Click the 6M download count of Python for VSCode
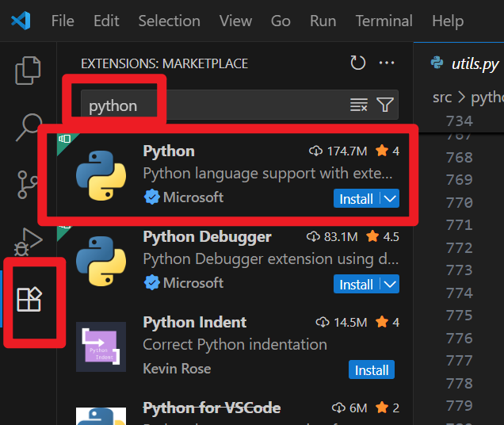Viewport: 504px width, 425px height. tap(349, 408)
